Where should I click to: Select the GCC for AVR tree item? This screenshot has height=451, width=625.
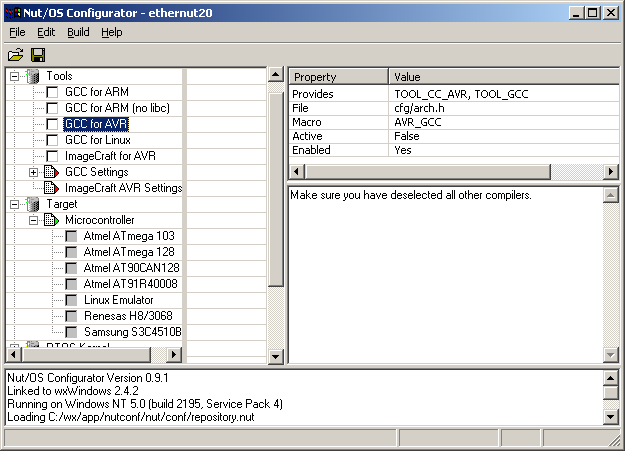pos(96,124)
